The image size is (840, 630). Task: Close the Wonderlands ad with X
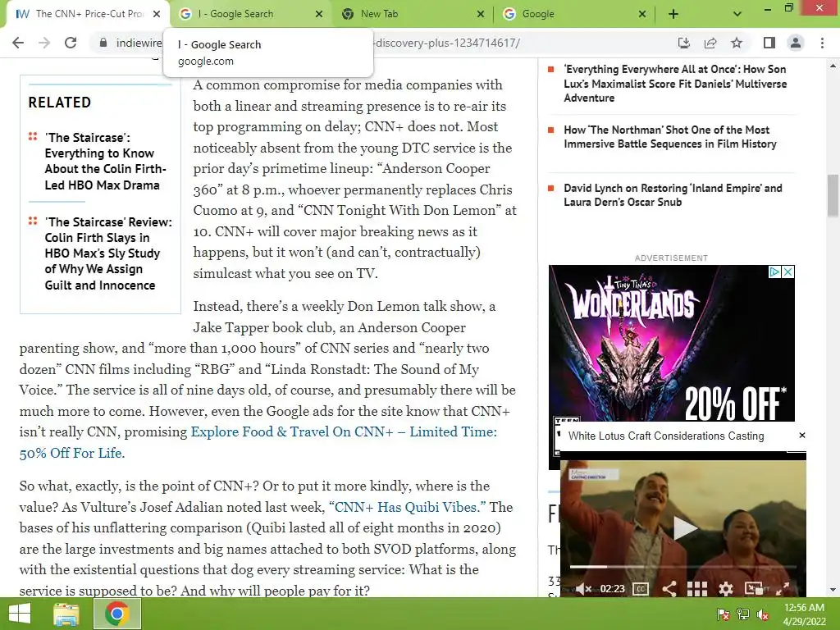(788, 272)
